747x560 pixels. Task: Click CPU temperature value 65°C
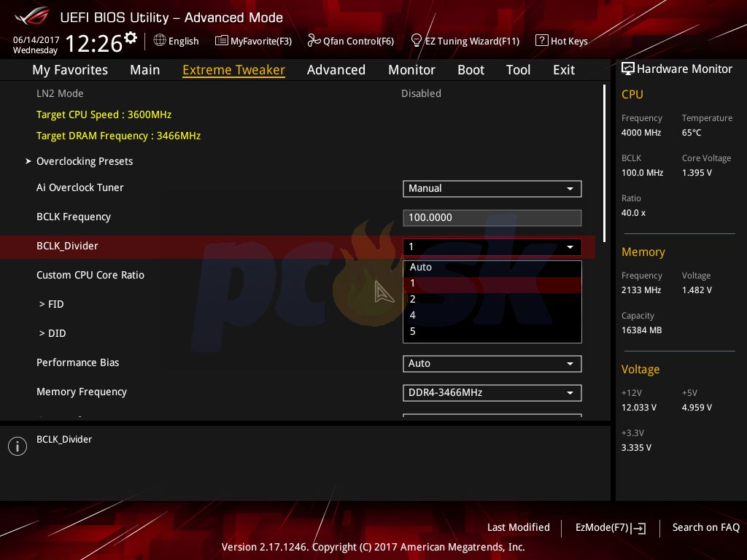point(692,133)
